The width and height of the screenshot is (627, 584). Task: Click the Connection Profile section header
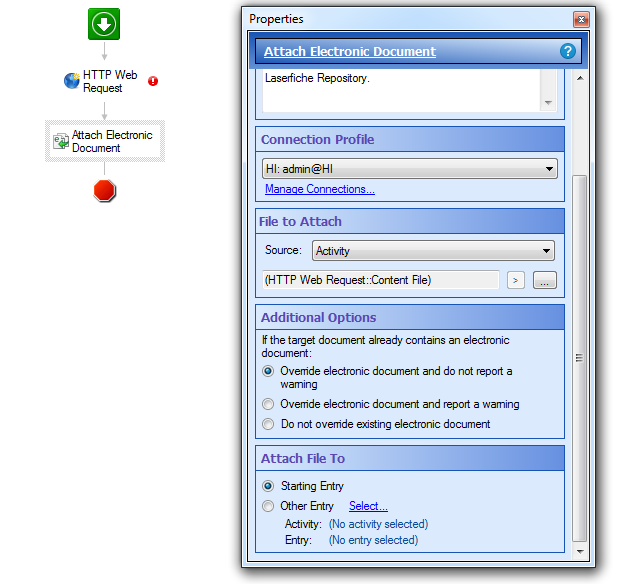(409, 139)
